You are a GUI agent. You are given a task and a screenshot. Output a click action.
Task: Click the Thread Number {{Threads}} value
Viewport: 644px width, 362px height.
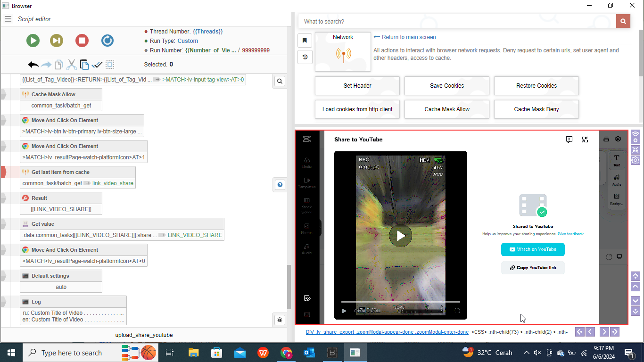207,32
